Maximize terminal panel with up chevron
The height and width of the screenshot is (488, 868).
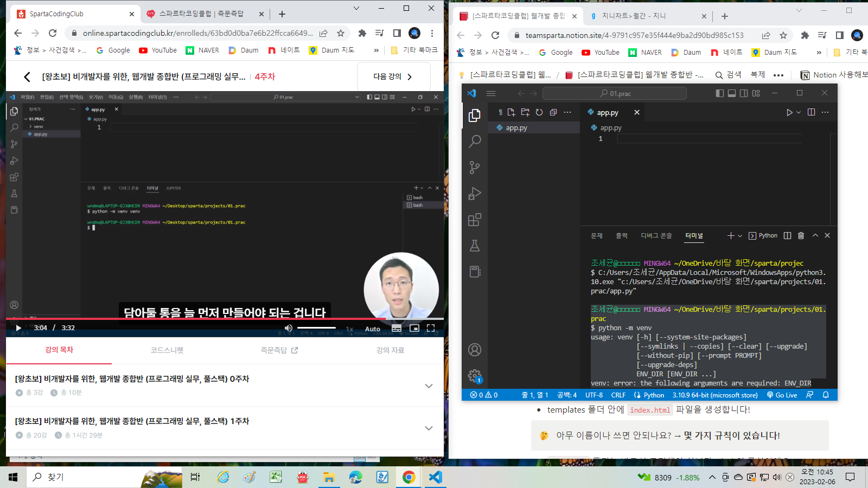click(x=815, y=235)
